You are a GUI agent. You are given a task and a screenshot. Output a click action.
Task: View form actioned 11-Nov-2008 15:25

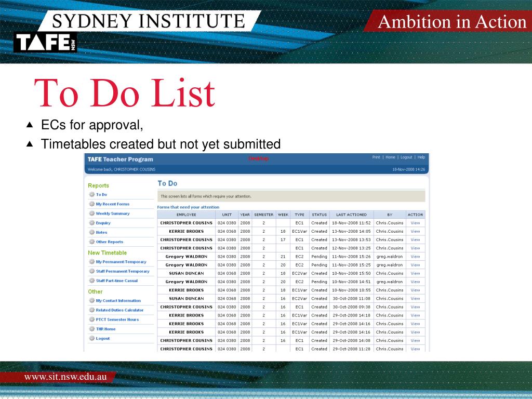coord(415,265)
